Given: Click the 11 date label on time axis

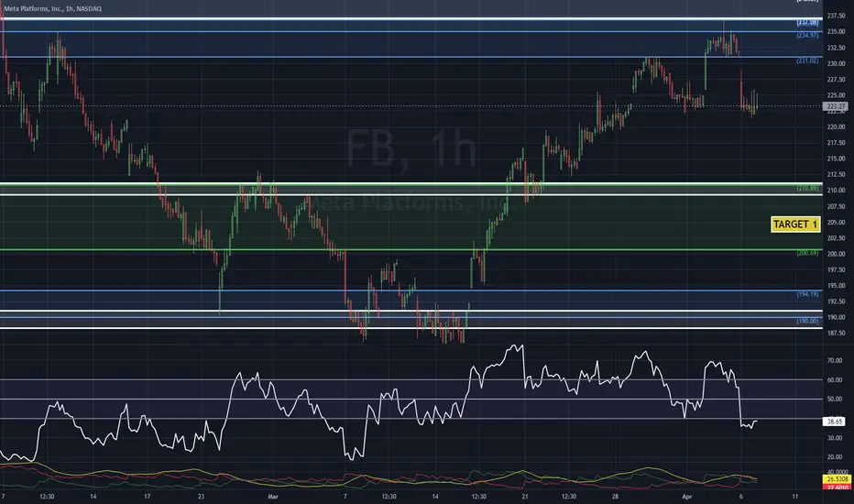Looking at the screenshot, I should pos(795,497).
